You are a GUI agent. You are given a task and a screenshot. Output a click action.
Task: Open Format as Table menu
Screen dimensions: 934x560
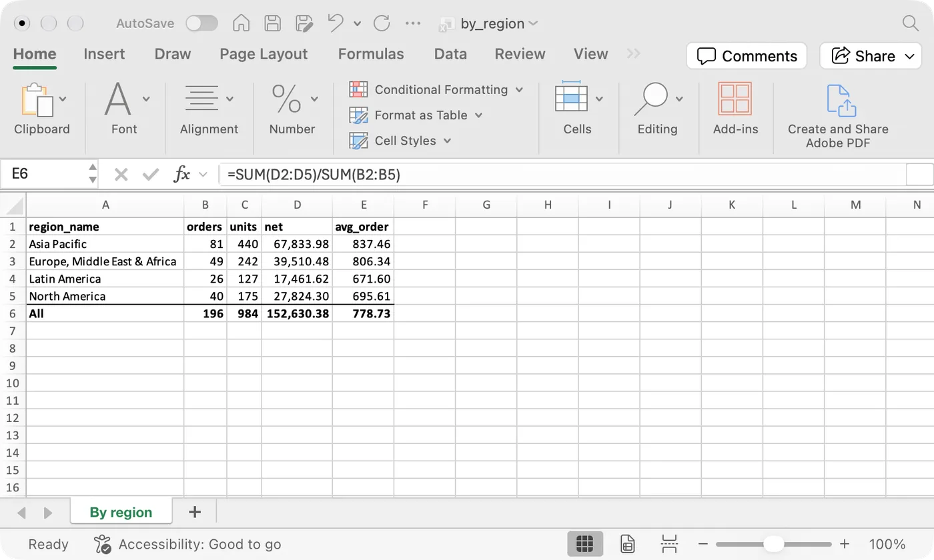(x=416, y=115)
